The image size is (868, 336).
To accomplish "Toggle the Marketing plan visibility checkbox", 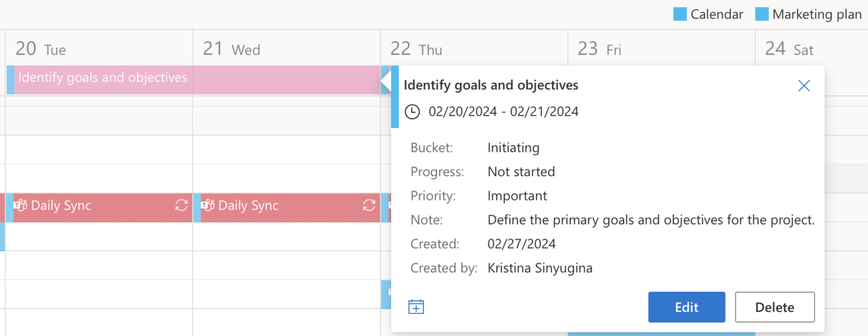I will coord(762,14).
